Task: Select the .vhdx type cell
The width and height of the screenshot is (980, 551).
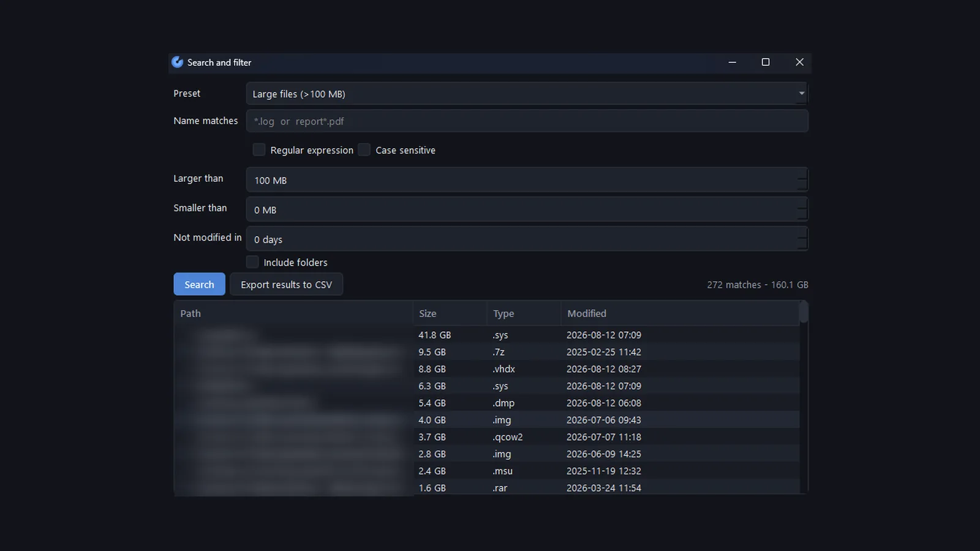Action: pyautogui.click(x=504, y=369)
